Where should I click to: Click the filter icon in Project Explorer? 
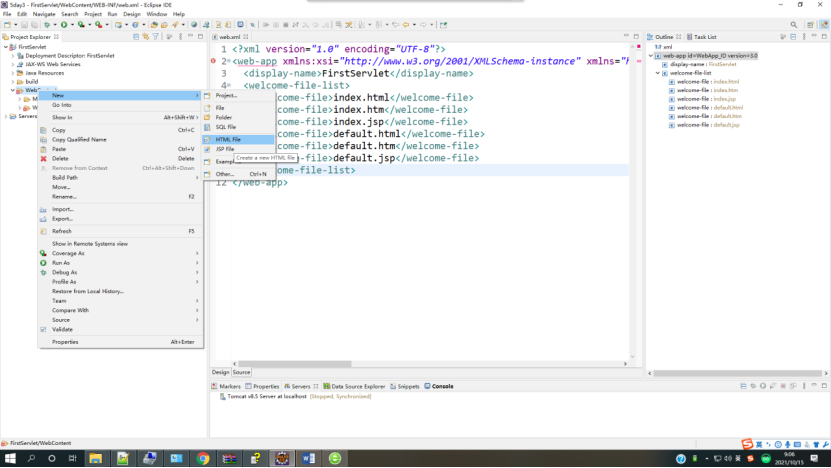[x=156, y=37]
